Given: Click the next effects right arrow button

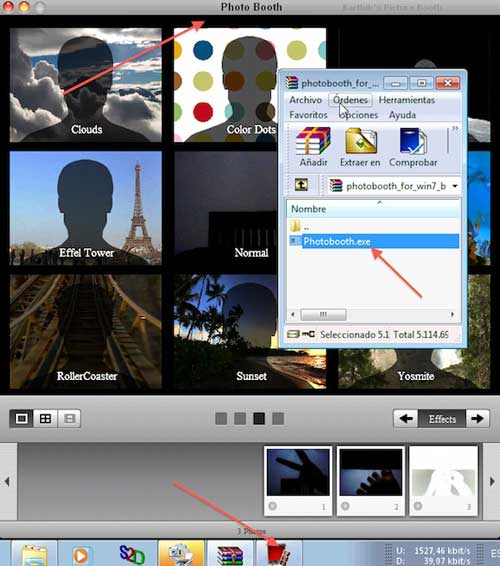Looking at the screenshot, I should coord(478,418).
